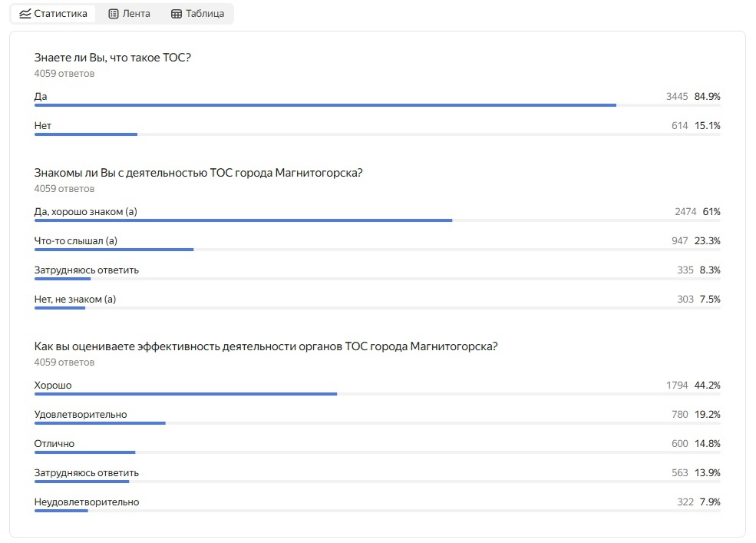Screen dimensions: 756x543
Task: Click the question about эффективность деятельности органов ТОС
Action: (x=266, y=346)
